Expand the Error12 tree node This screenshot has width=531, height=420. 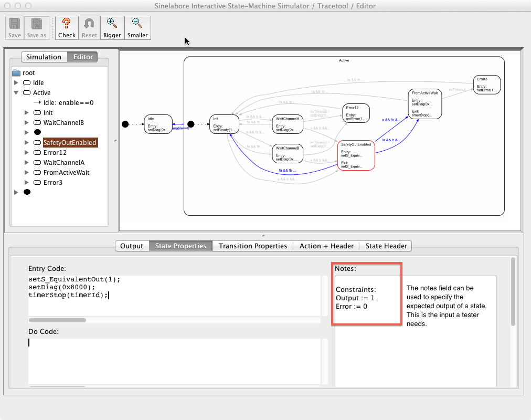tap(27, 153)
